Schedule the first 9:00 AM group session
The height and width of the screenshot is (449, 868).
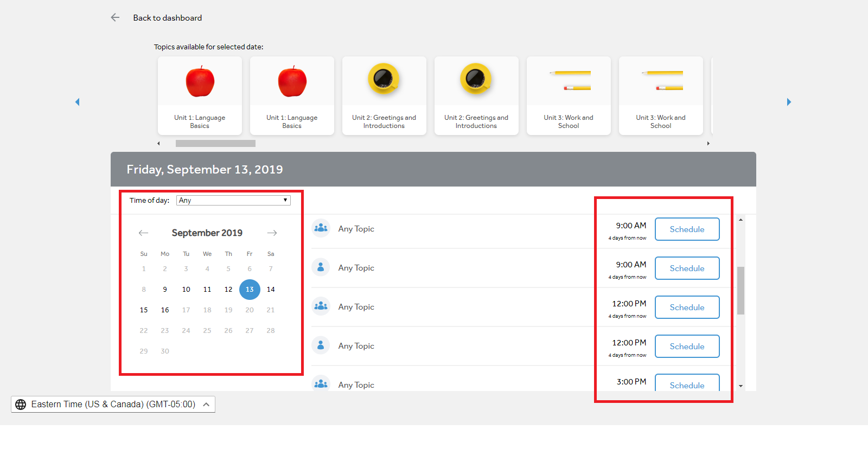click(x=687, y=229)
